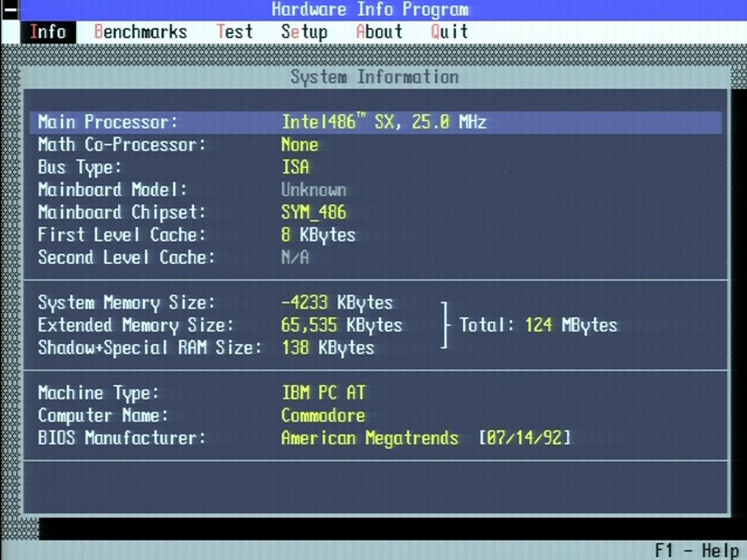Click the 138 KBytes value
This screenshot has height=560, width=747.
[328, 348]
